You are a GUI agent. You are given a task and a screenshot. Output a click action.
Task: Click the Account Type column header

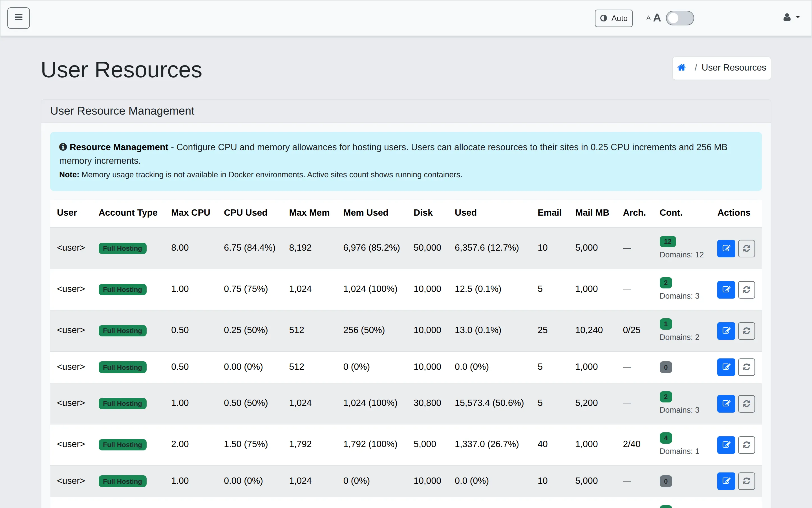[128, 213]
